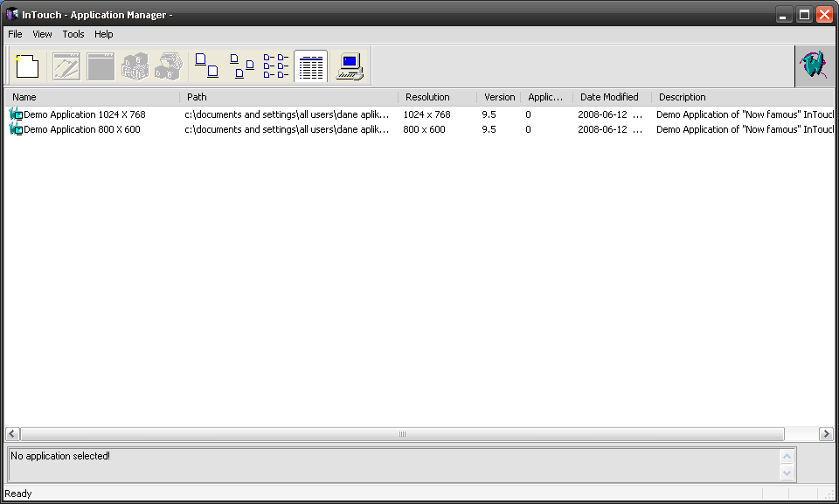Sort list by Date Modified column
This screenshot has height=504, width=839.
click(609, 97)
